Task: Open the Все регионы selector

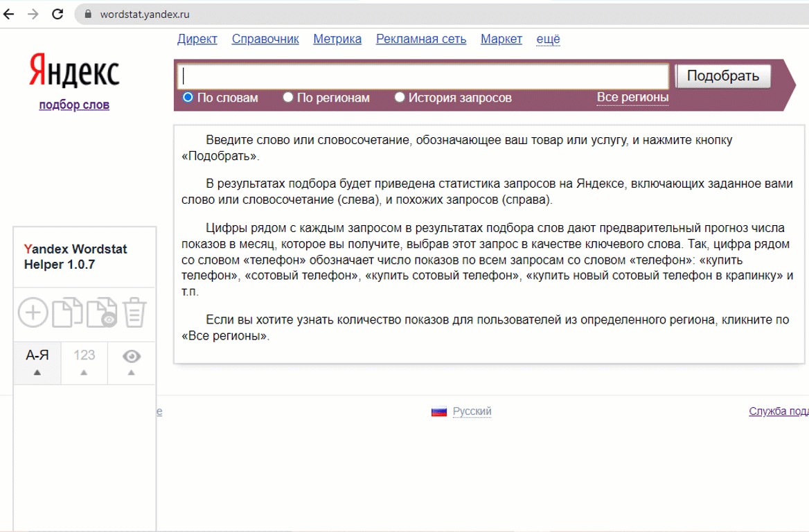Action: pyautogui.click(x=632, y=97)
